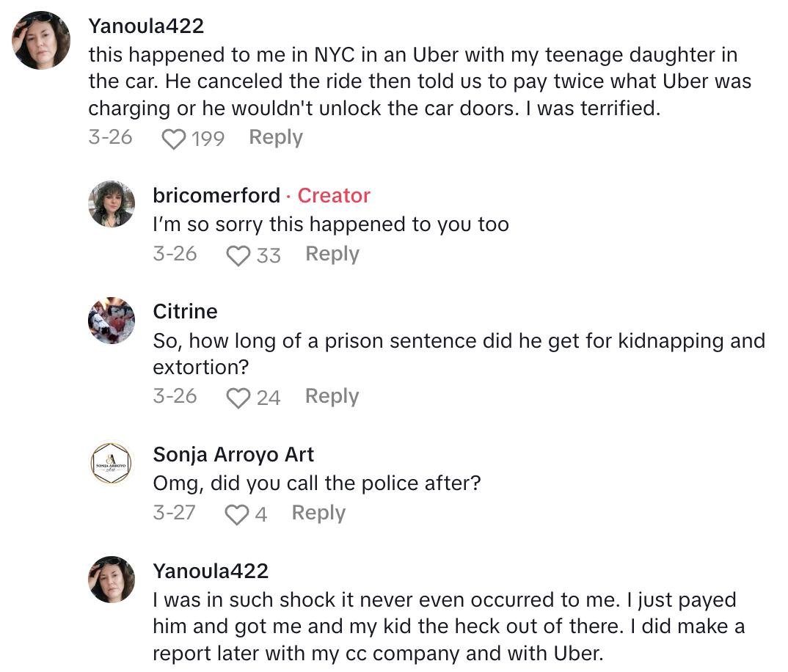Select the username Sonja Arroyo Art
788x672 pixels.
pyautogui.click(x=233, y=455)
